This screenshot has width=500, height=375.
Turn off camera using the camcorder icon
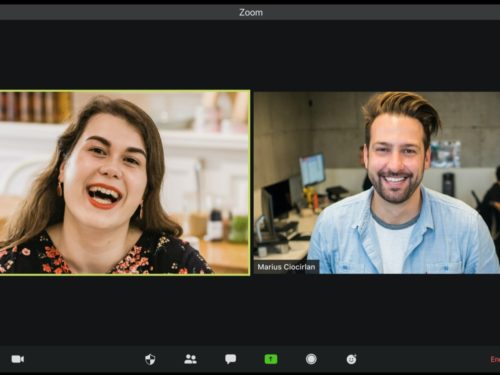18,359
